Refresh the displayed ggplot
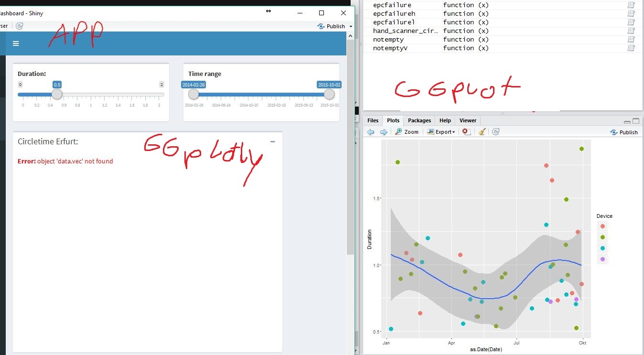 coord(495,131)
